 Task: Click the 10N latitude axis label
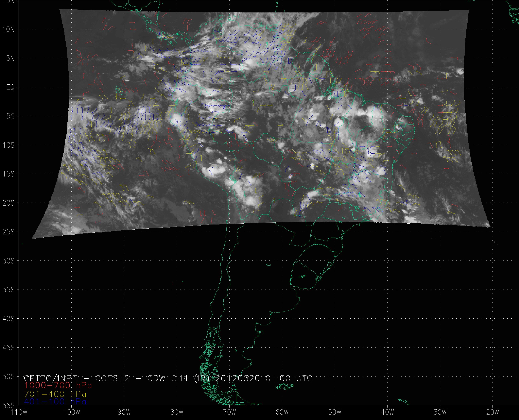click(x=9, y=29)
